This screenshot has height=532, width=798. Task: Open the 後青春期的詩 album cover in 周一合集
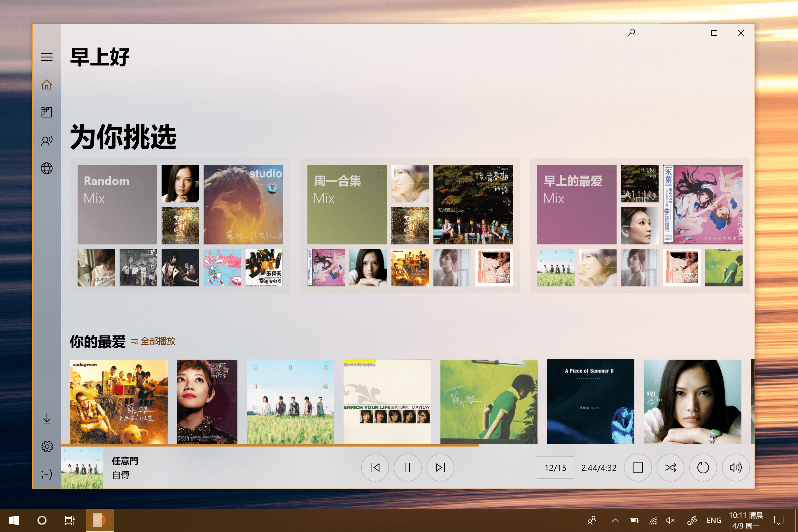coord(473,204)
